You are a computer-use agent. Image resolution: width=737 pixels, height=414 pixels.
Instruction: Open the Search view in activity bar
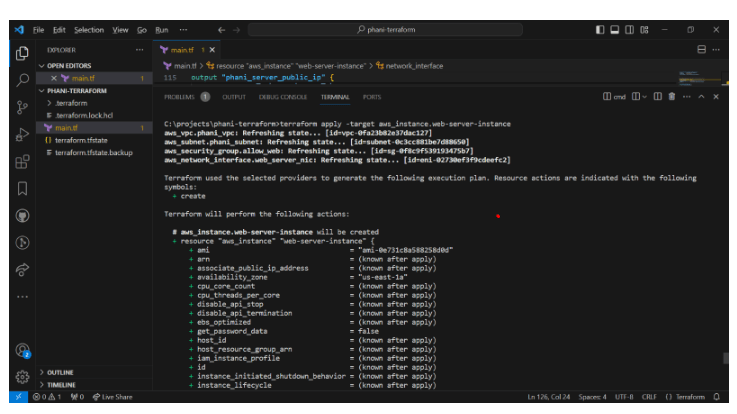click(x=21, y=79)
